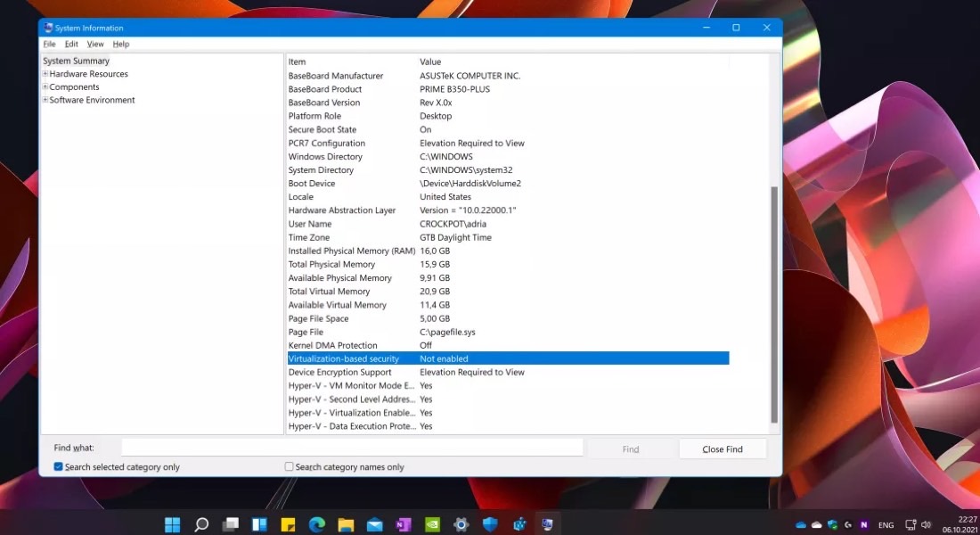Open Task View from the taskbar

click(230, 525)
